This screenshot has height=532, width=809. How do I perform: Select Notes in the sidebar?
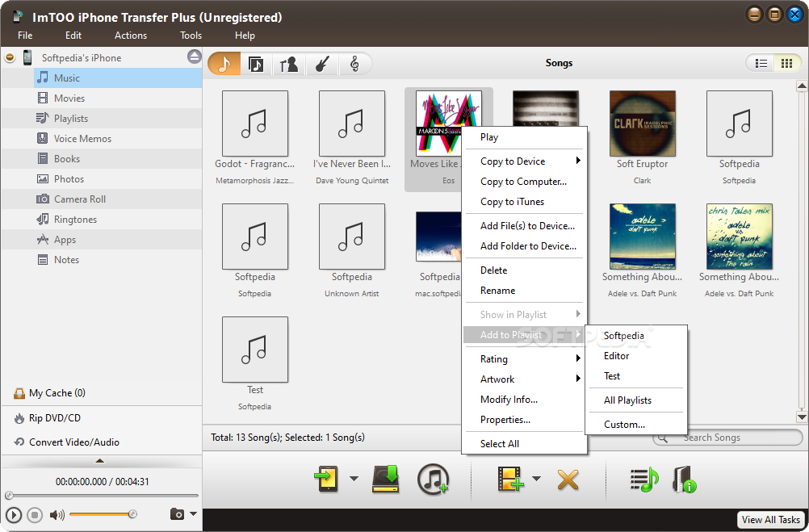(x=102, y=260)
